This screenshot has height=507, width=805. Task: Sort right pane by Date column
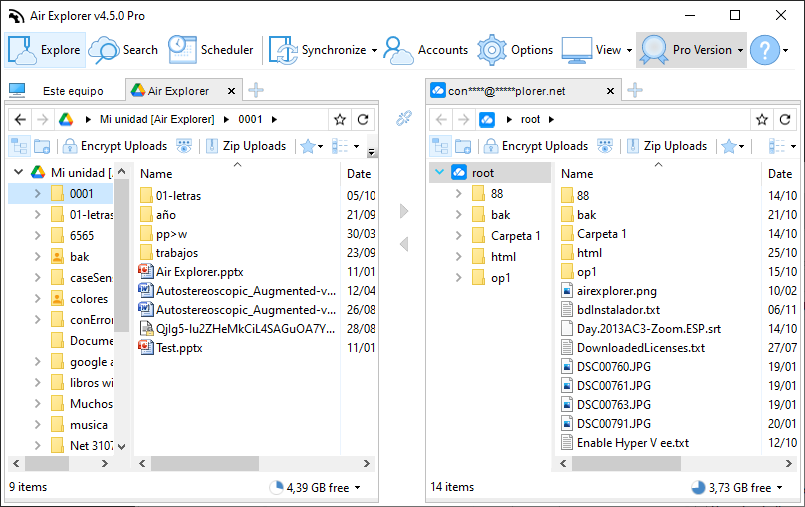coord(779,174)
